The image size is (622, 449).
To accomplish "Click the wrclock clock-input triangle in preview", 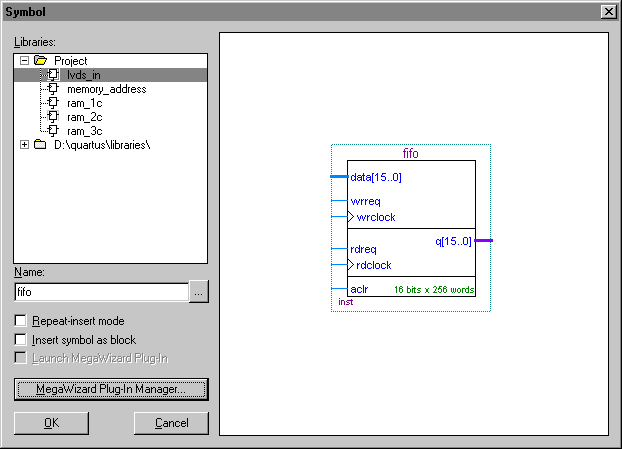I will pos(351,217).
